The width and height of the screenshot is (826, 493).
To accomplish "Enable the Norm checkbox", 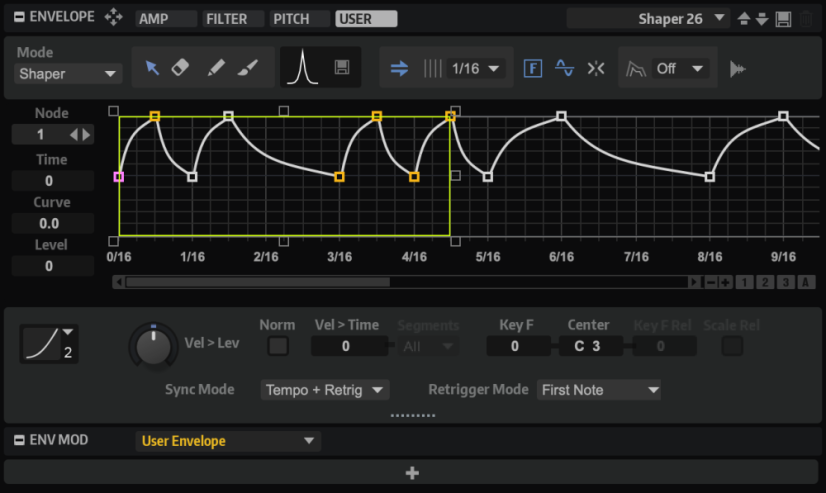I will [277, 346].
